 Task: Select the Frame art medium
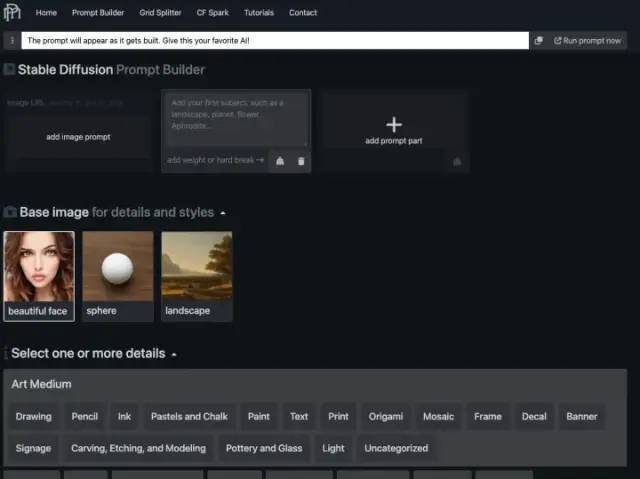(488, 417)
